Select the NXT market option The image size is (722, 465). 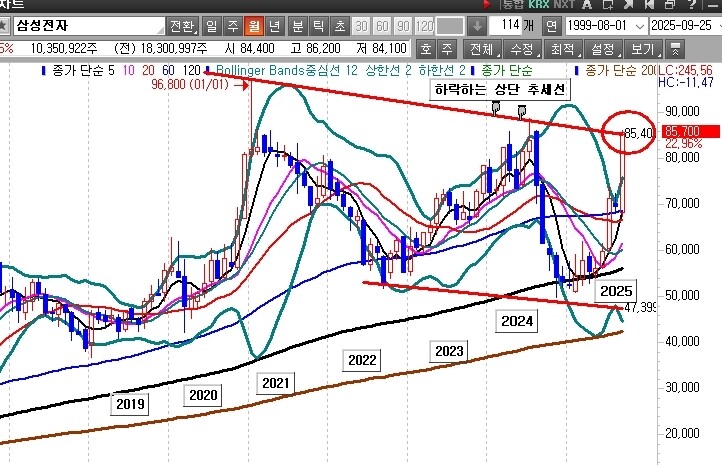564,5
